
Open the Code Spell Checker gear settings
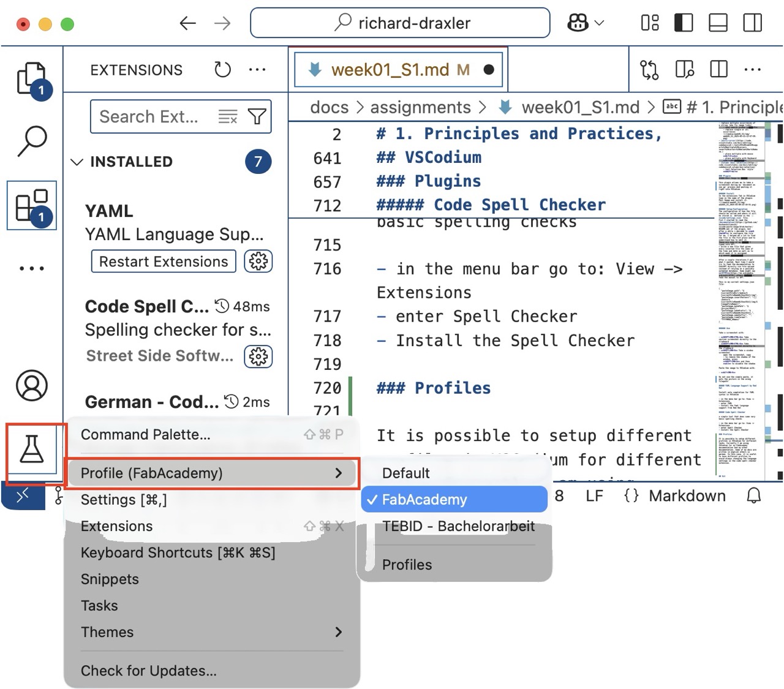pyautogui.click(x=258, y=356)
